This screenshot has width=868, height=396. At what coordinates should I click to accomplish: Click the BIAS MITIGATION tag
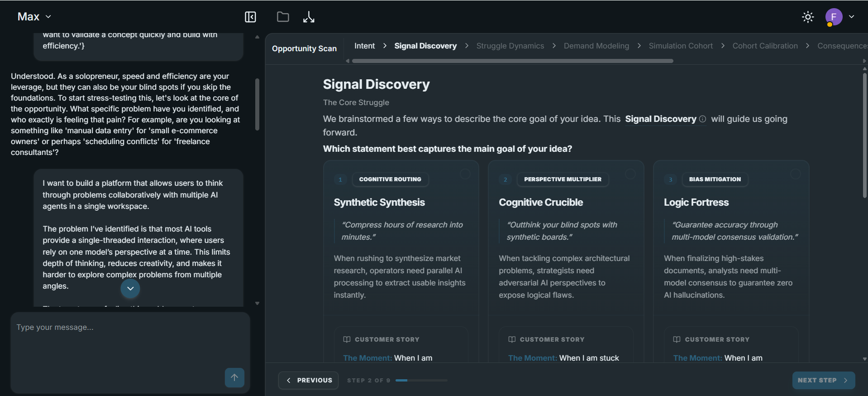tap(715, 179)
